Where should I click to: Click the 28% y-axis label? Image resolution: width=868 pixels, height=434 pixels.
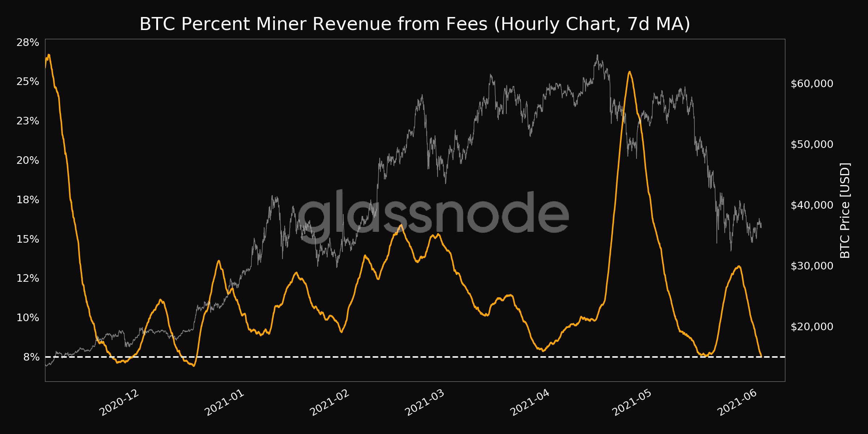point(27,43)
